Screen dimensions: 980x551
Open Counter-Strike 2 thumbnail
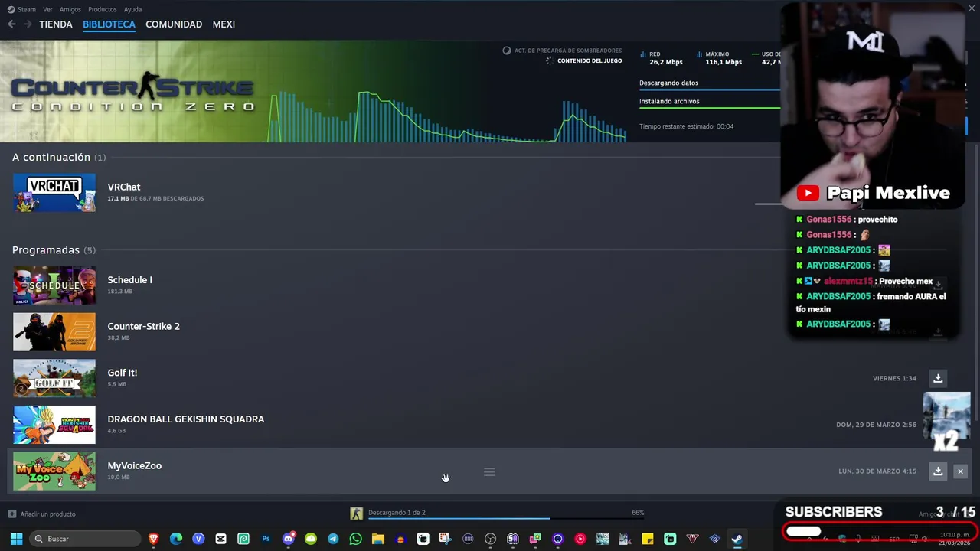pos(54,331)
